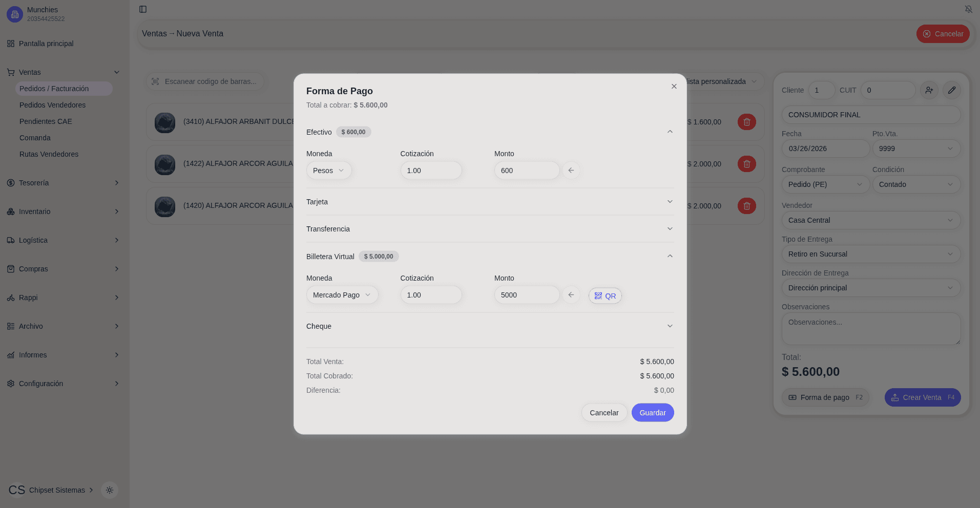Click the Guardar button

[652, 413]
